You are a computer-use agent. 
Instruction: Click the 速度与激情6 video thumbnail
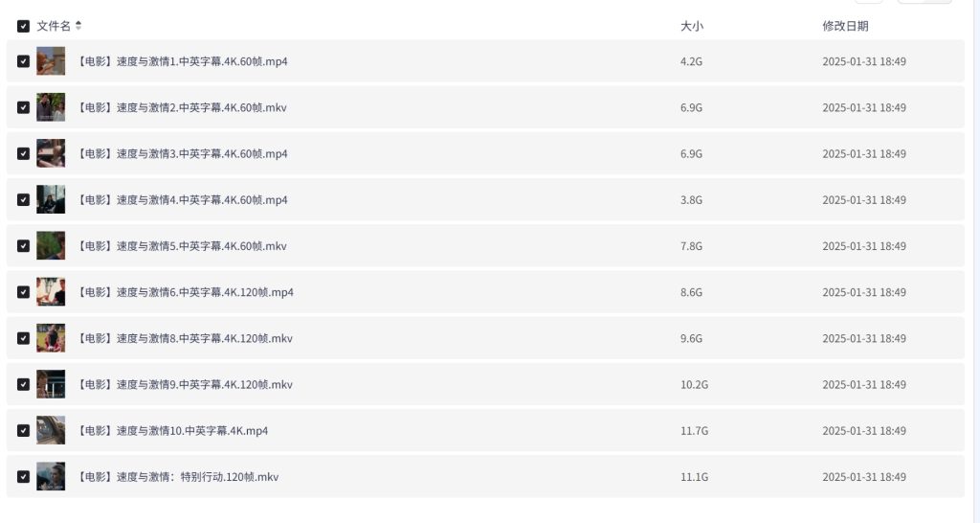(51, 292)
